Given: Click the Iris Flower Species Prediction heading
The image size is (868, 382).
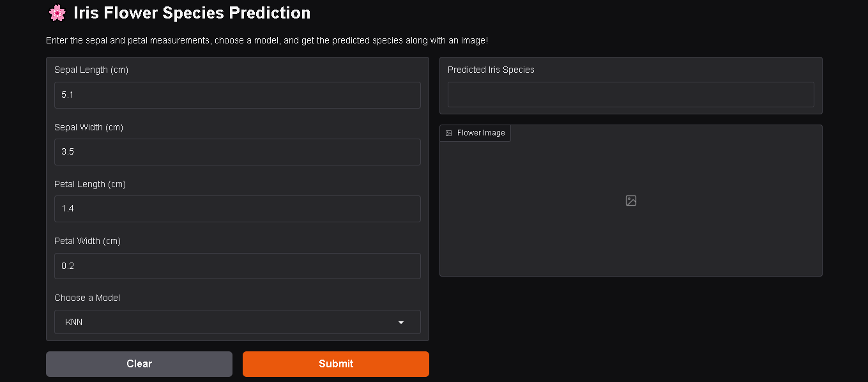Looking at the screenshot, I should 192,13.
